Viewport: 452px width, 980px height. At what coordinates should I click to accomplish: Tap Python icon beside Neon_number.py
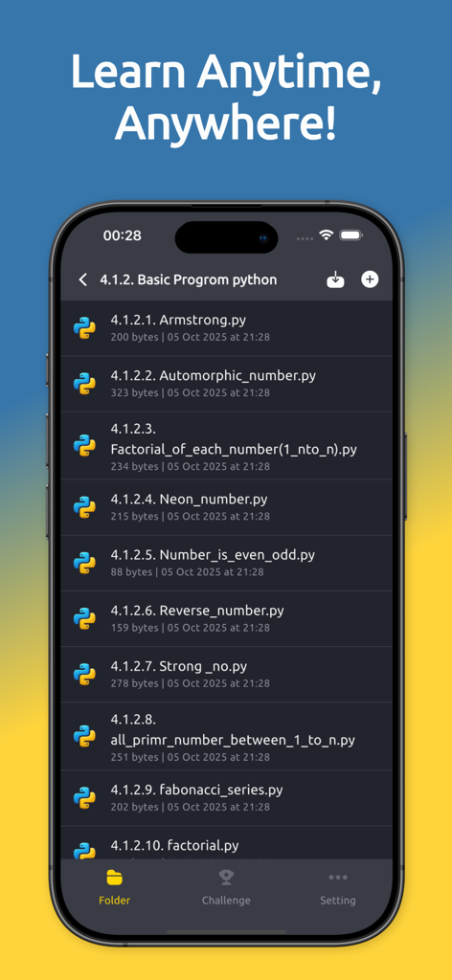(x=84, y=507)
